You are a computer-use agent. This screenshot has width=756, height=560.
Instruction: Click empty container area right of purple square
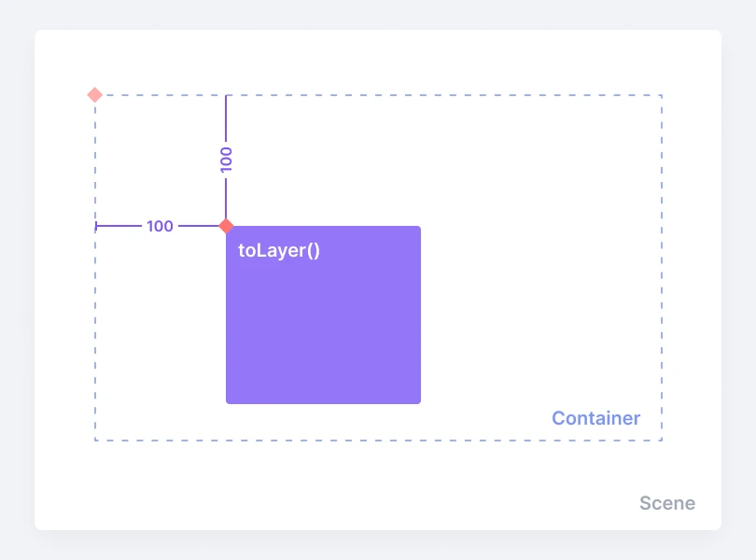point(541,280)
